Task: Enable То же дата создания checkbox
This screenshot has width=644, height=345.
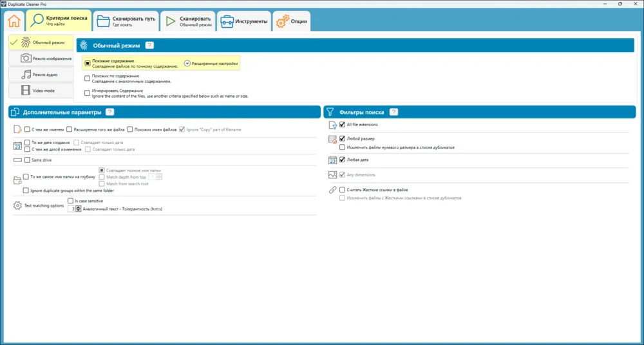Action: [x=27, y=142]
